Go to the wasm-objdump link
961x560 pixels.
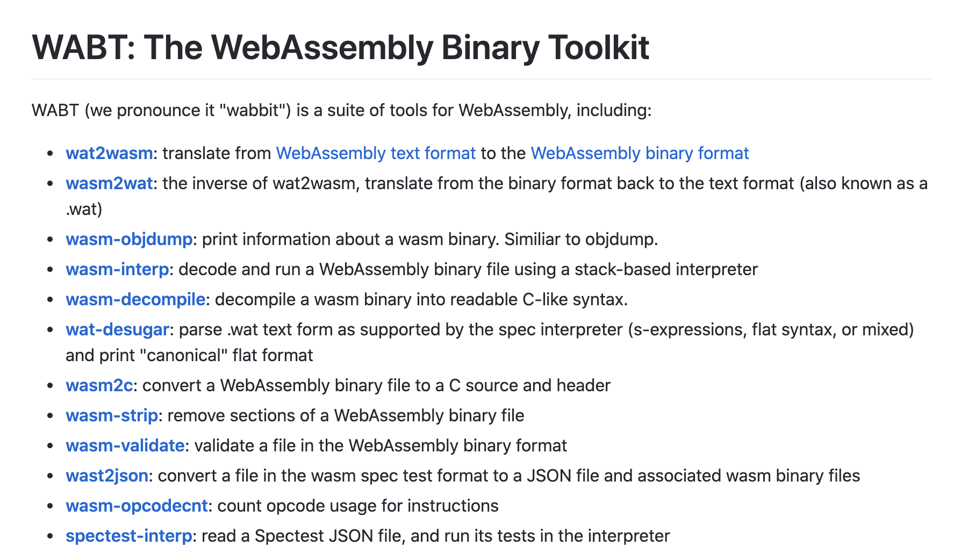point(129,239)
